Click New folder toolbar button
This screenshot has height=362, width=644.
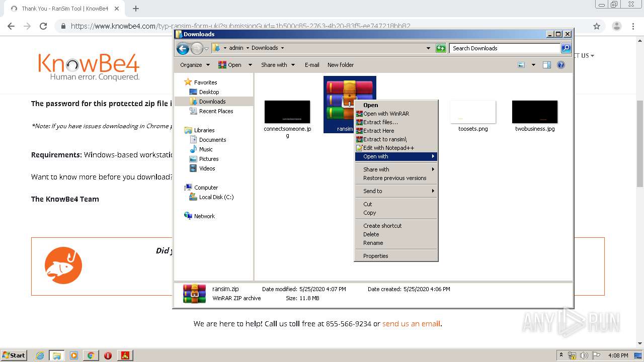click(341, 65)
